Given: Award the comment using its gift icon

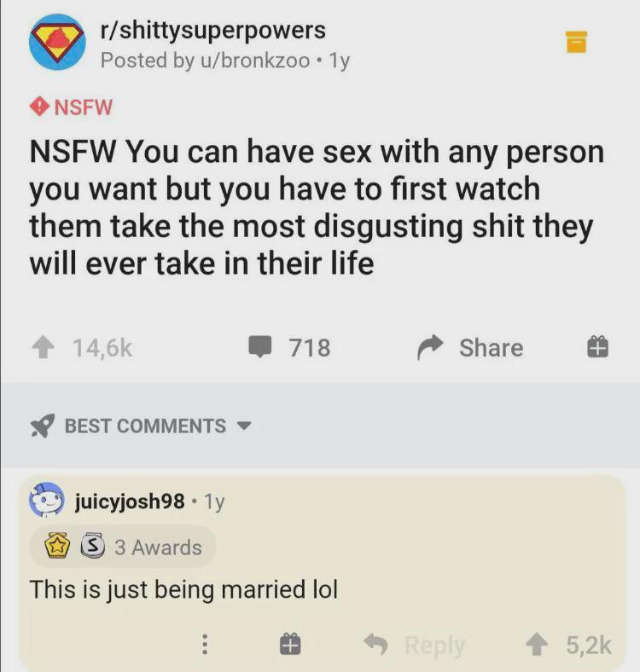Looking at the screenshot, I should [x=290, y=644].
